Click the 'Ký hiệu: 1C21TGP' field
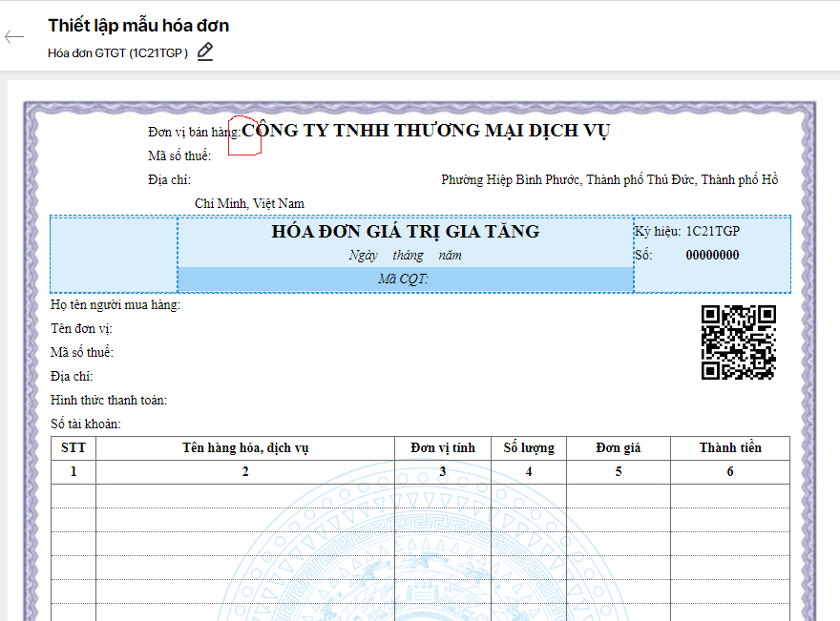840x621 pixels. click(x=687, y=231)
